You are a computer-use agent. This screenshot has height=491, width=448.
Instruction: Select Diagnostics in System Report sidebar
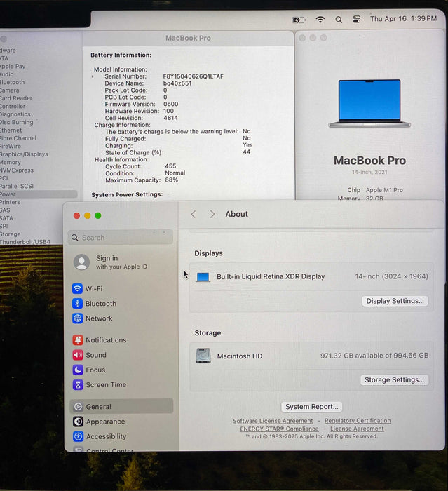click(15, 114)
